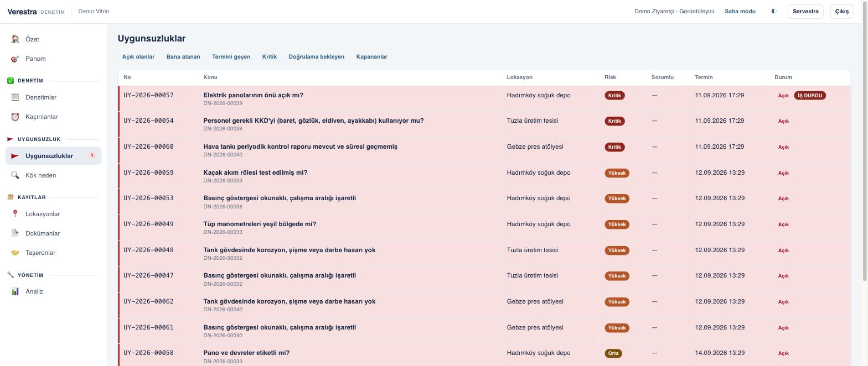868x366 pixels.
Task: Filter by Açık olanlar tab
Action: (138, 56)
